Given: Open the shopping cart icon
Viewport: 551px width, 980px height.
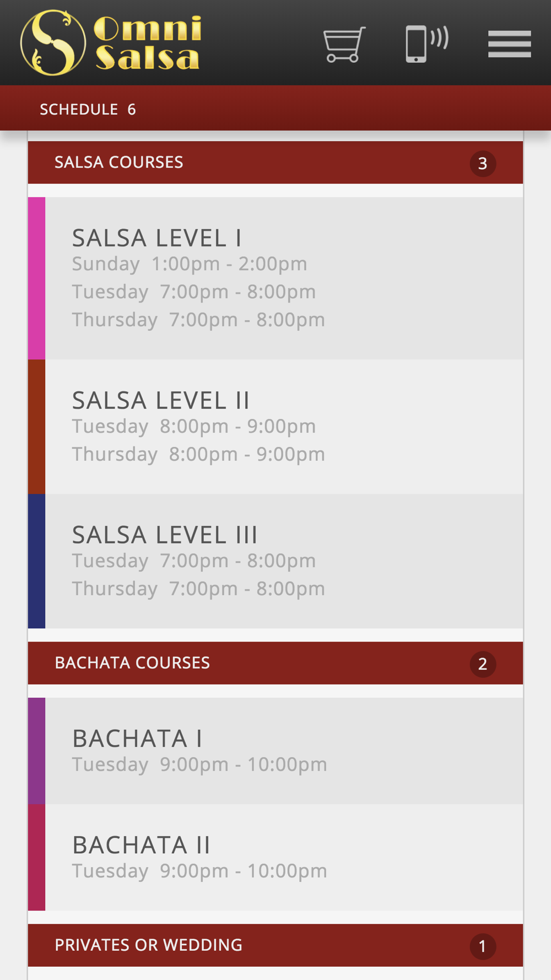Looking at the screenshot, I should coord(344,44).
